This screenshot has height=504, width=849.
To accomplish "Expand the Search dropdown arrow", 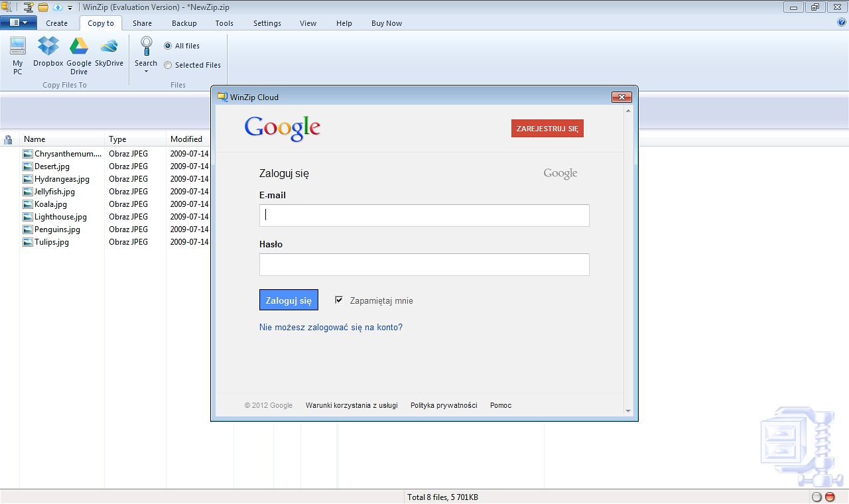I will click(146, 72).
